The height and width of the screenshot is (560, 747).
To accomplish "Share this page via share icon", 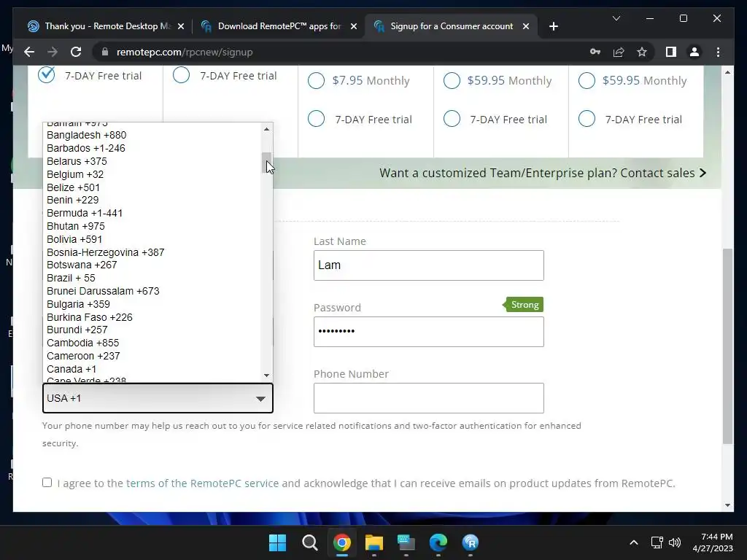I will 619,52.
